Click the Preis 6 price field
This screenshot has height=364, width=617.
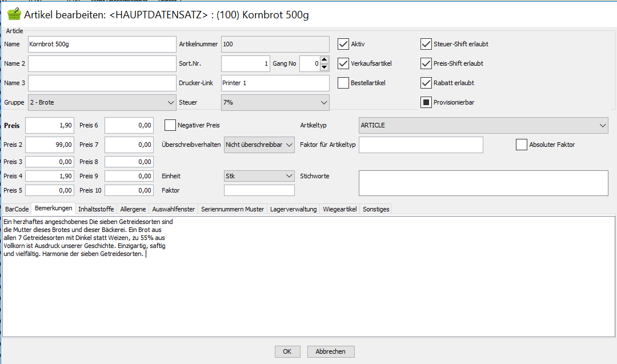tap(129, 125)
